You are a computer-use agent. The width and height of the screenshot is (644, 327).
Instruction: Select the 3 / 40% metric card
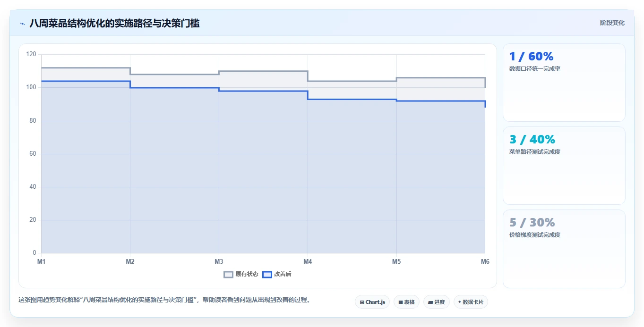click(564, 166)
